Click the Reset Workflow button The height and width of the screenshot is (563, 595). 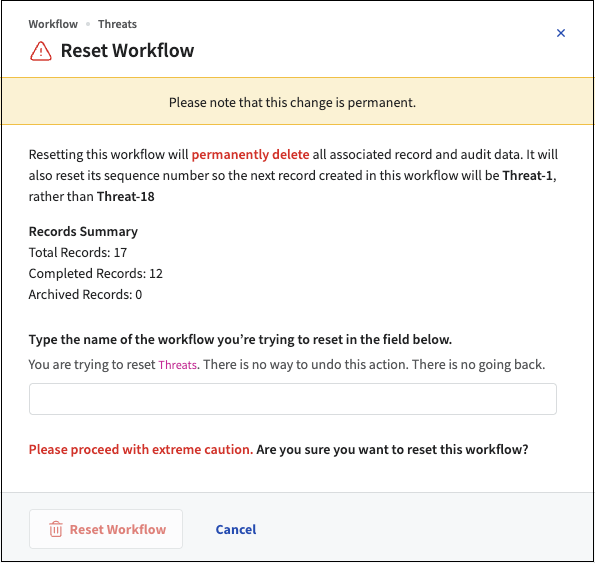point(106,529)
